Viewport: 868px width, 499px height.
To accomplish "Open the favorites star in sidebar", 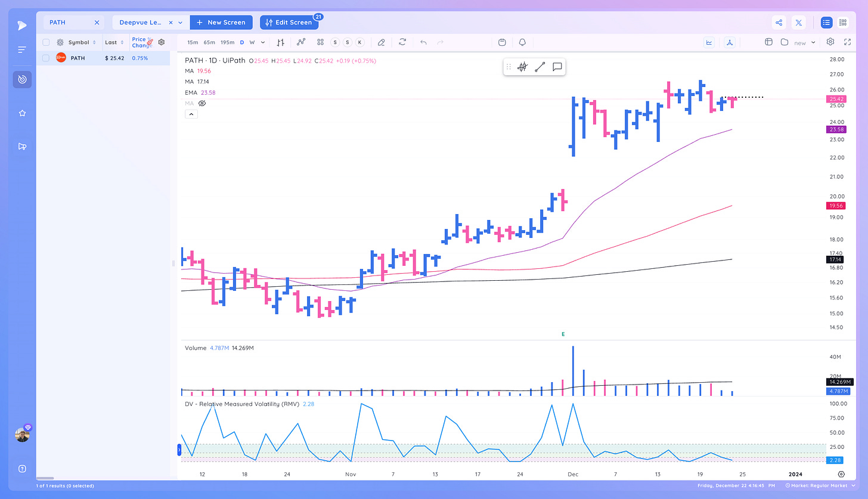I will pyautogui.click(x=22, y=113).
